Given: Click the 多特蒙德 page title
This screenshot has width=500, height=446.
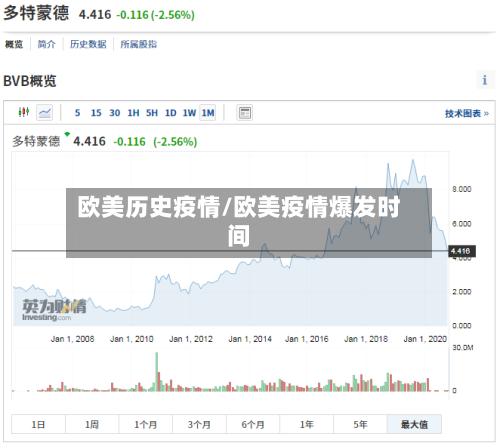Looking at the screenshot, I should click(36, 13).
